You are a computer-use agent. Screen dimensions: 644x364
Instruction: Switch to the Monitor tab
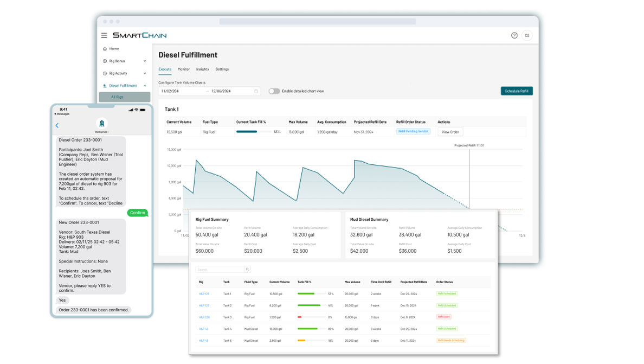tap(184, 69)
